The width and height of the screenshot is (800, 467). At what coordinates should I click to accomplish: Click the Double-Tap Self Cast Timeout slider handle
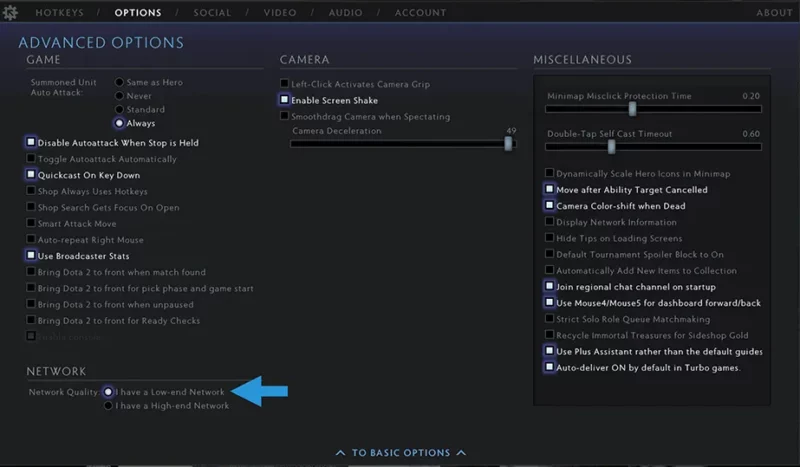[x=611, y=147]
